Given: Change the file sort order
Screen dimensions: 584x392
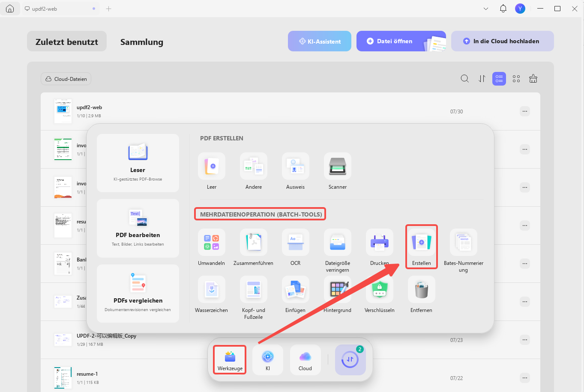Looking at the screenshot, I should pyautogui.click(x=482, y=79).
